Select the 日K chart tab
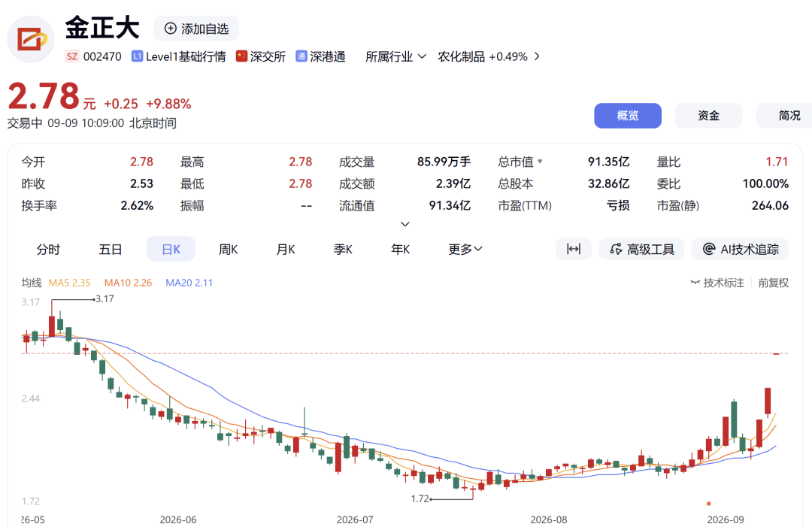 coord(171,249)
